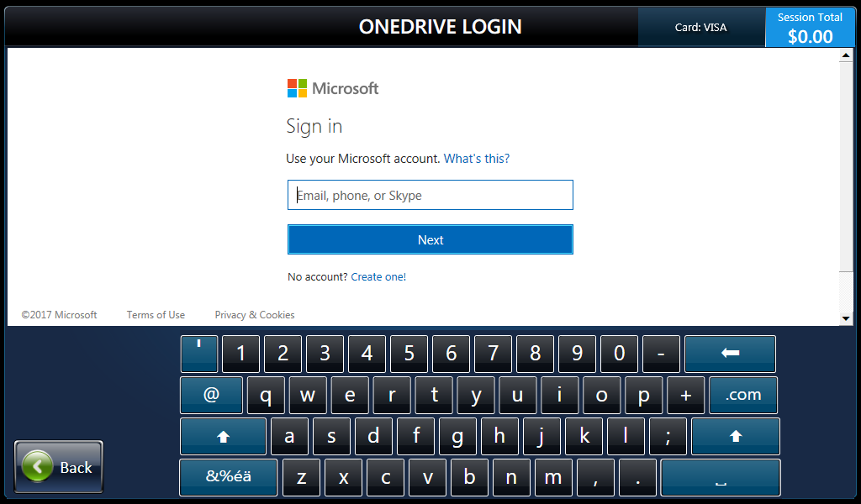Tap the 7 key

[x=493, y=354]
